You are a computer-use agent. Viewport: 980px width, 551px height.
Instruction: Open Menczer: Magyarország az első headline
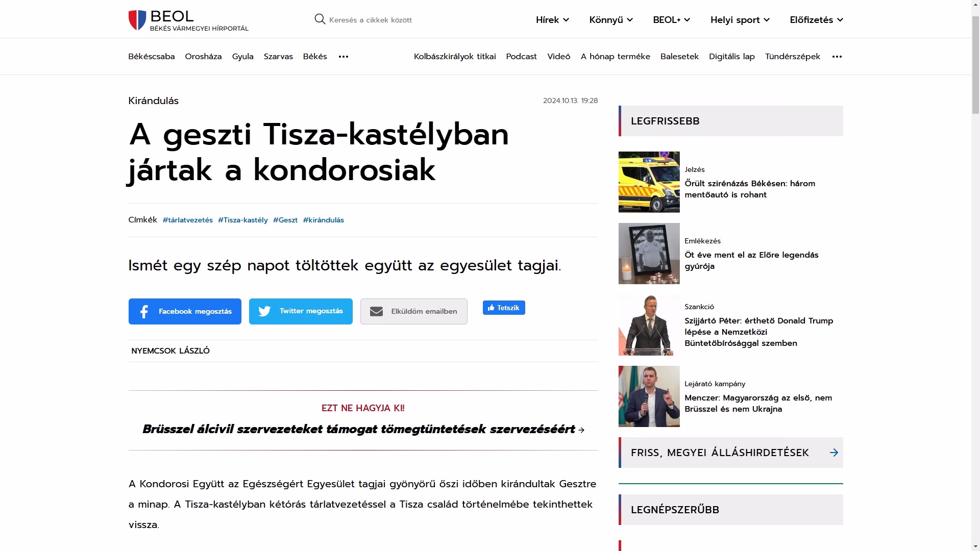pyautogui.click(x=758, y=404)
